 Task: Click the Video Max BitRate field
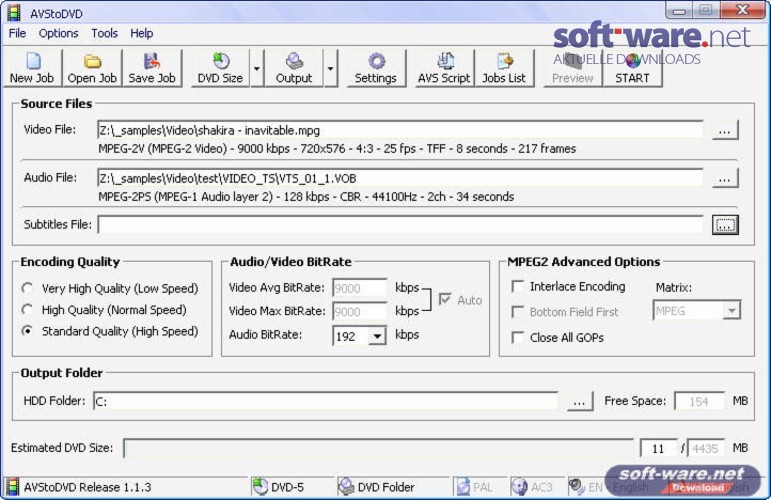360,311
